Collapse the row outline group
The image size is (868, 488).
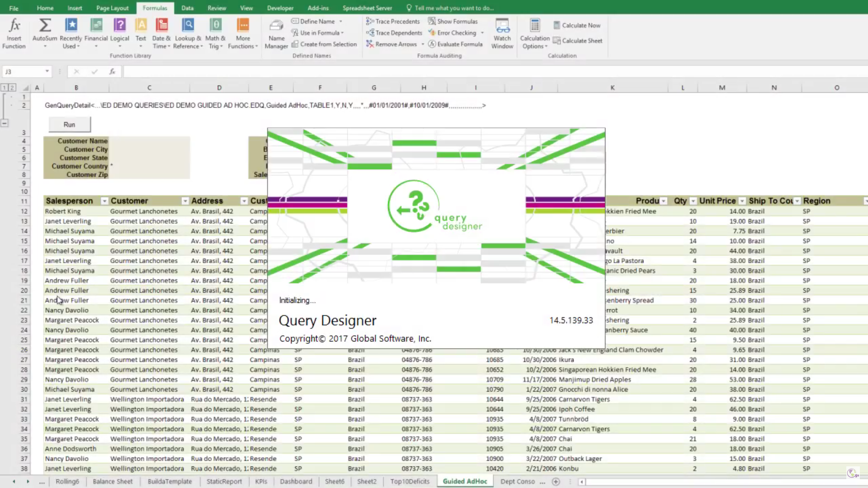pyautogui.click(x=4, y=123)
